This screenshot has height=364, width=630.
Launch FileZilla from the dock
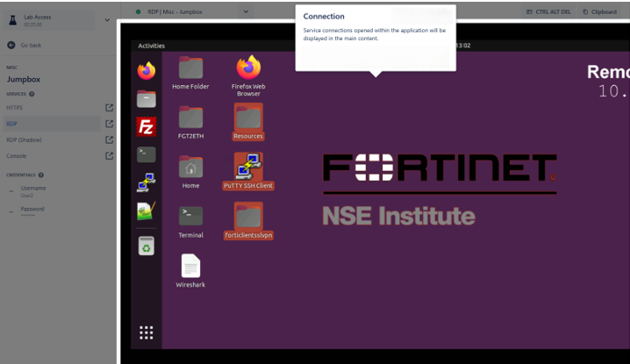tap(147, 127)
